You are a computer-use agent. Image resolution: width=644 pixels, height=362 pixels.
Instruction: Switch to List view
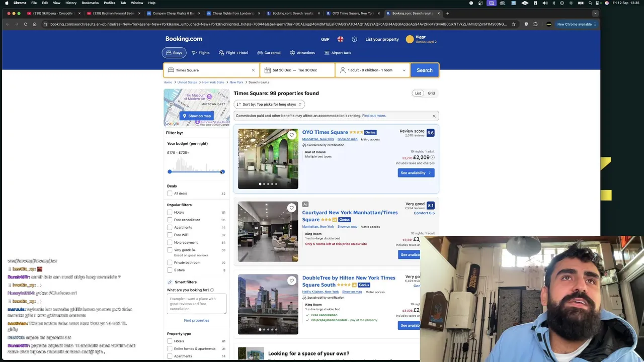coord(418,94)
